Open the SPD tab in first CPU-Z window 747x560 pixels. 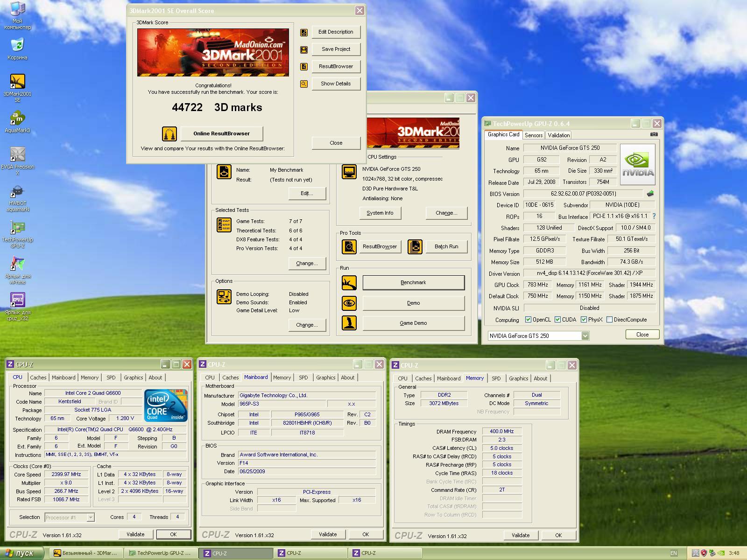[x=111, y=378]
